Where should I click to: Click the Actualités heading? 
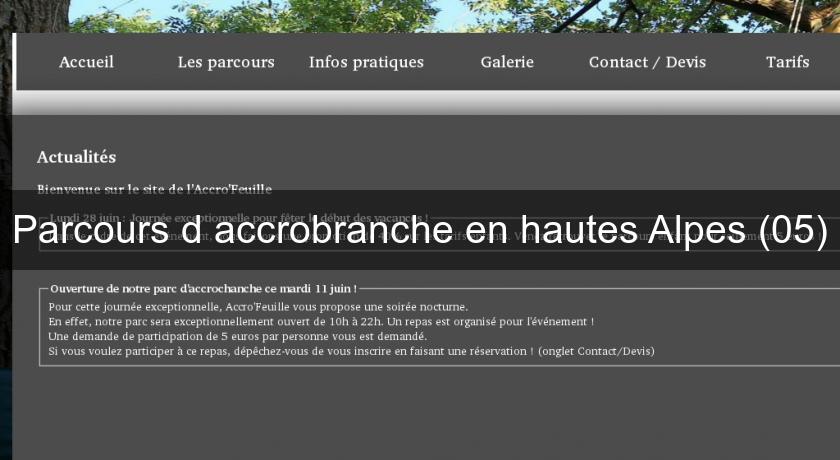tap(77, 157)
